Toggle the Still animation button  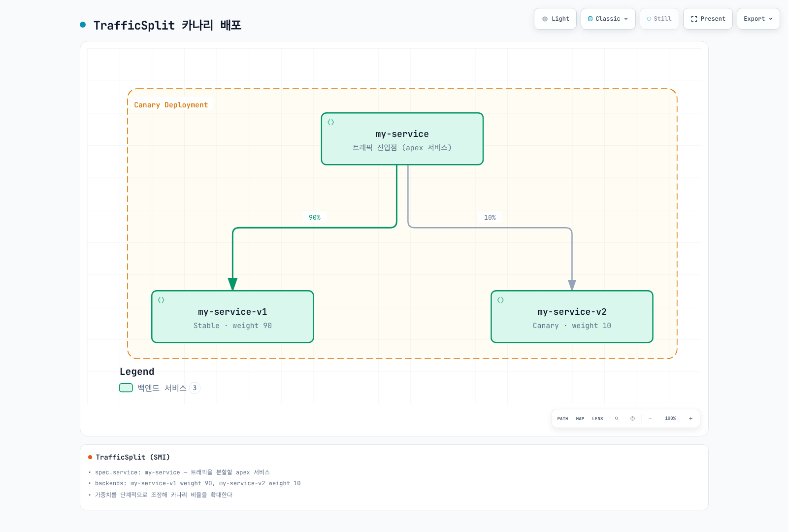(659, 19)
